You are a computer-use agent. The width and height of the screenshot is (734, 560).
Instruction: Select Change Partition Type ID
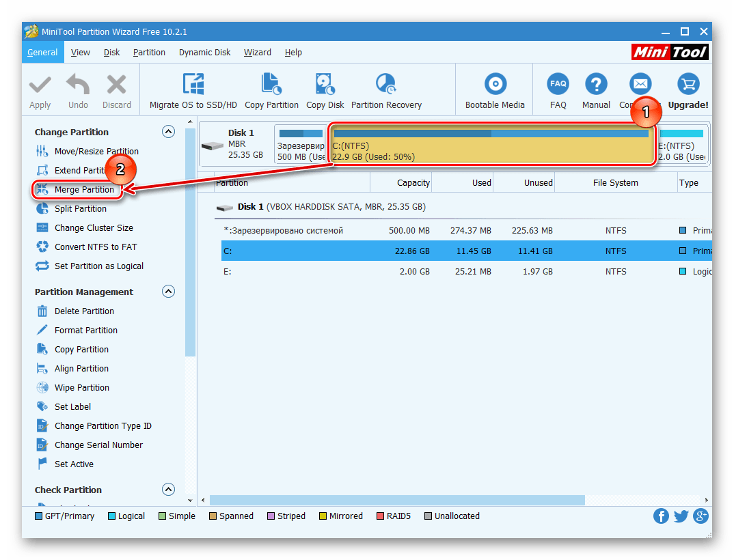click(103, 426)
